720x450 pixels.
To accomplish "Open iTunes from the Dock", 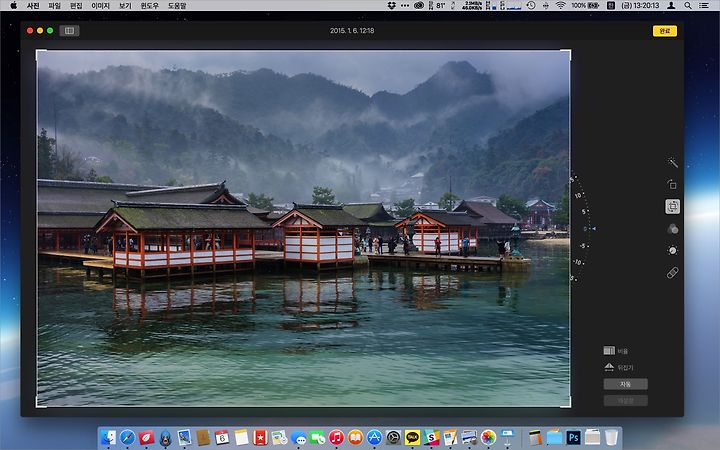I will 336,438.
